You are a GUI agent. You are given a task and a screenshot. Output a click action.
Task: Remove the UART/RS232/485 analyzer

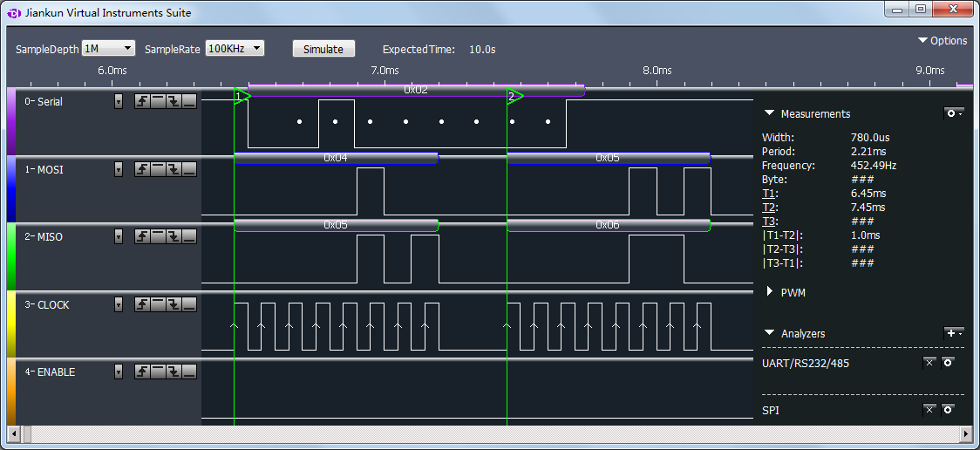[x=929, y=362]
